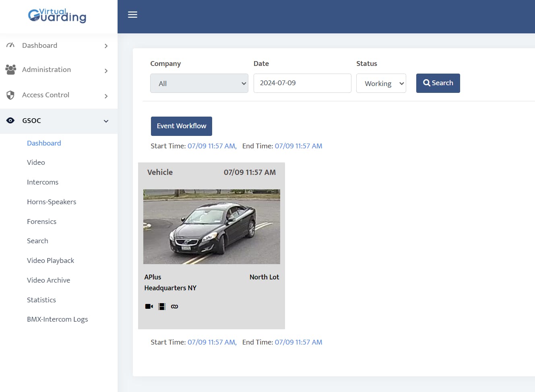
Task: Click the Date input field
Action: pyautogui.click(x=302, y=83)
